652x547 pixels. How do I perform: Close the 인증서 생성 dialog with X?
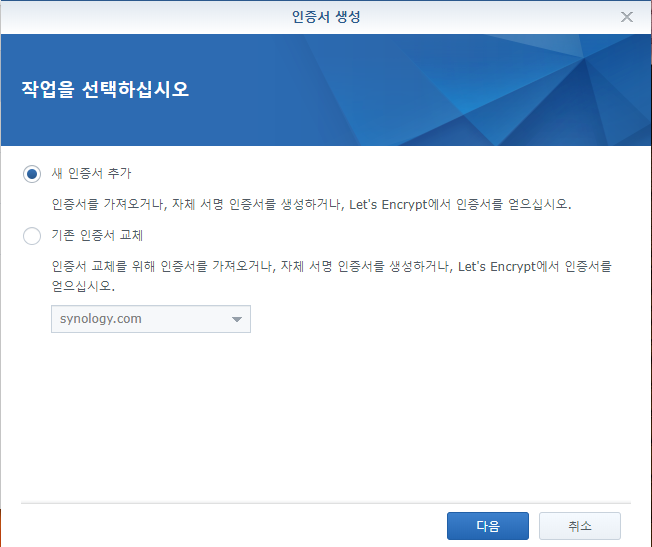tap(627, 17)
